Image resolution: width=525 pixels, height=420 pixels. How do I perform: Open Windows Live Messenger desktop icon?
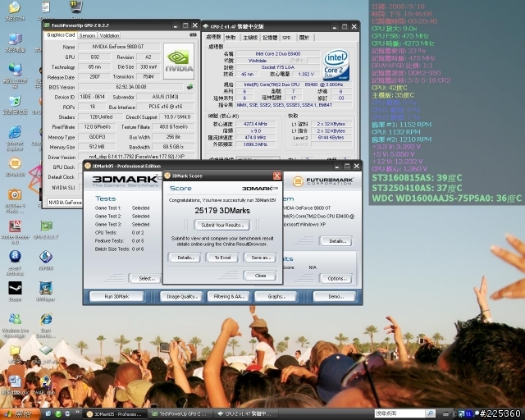point(15,319)
